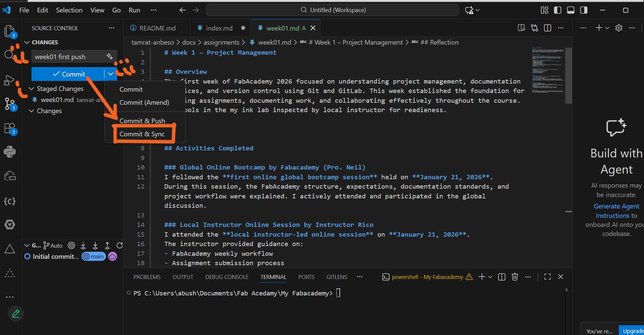
Task: Click the Commit button
Action: [x=69, y=74]
